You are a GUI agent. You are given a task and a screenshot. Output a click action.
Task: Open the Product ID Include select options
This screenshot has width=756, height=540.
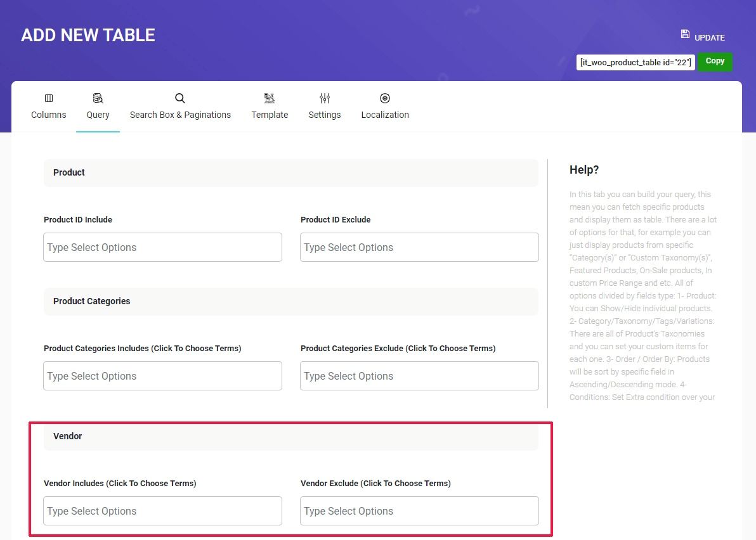coord(162,247)
